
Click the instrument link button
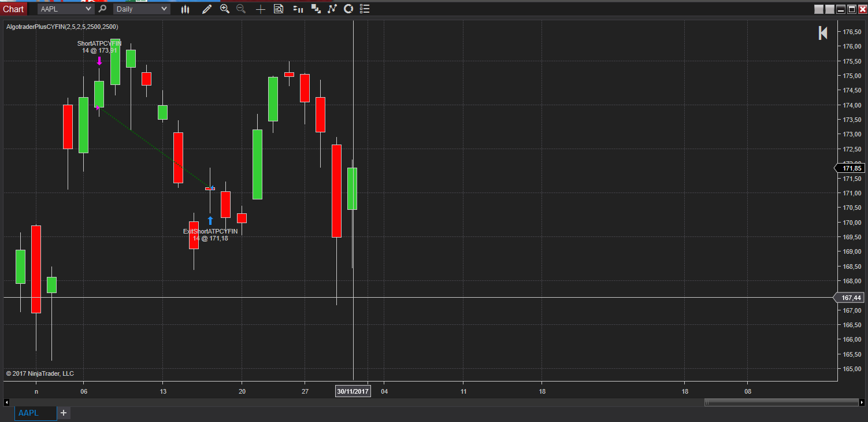(x=819, y=9)
